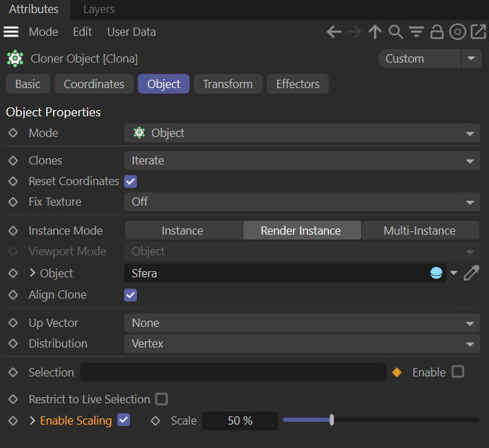Toggle the Enable Scaling checkbox
Image resolution: width=489 pixels, height=448 pixels.
tap(124, 420)
